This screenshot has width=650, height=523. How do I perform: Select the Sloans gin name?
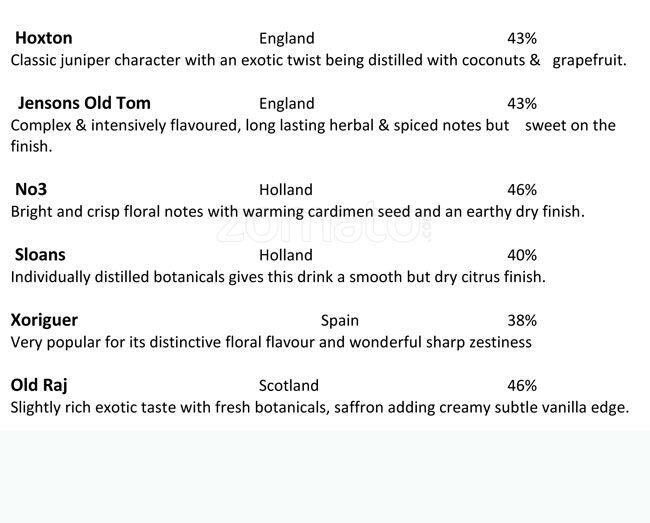pos(40,254)
